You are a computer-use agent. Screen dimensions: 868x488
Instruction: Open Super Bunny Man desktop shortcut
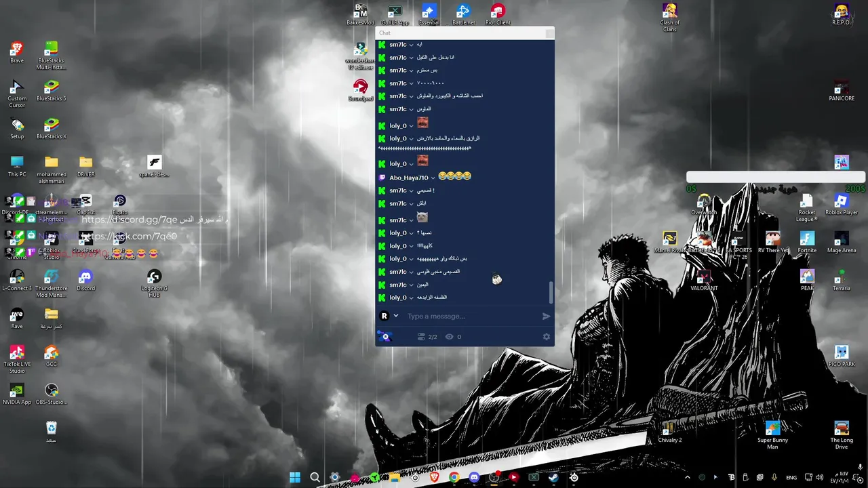[772, 435]
